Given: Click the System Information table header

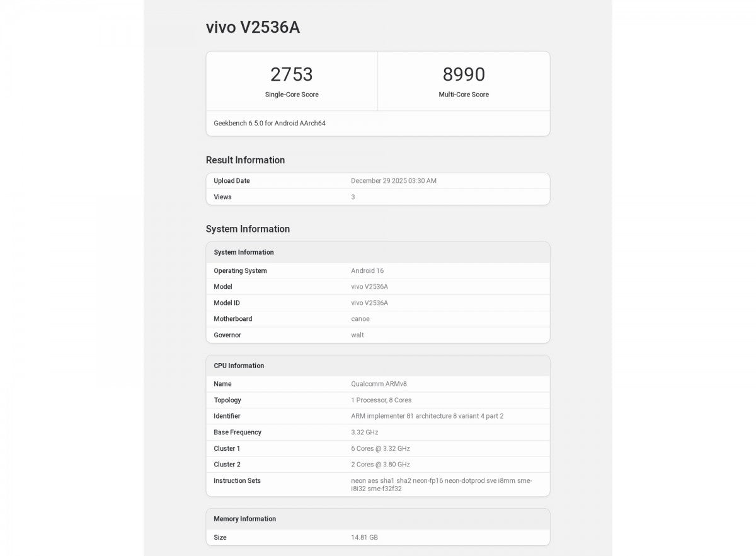Looking at the screenshot, I should (x=378, y=252).
